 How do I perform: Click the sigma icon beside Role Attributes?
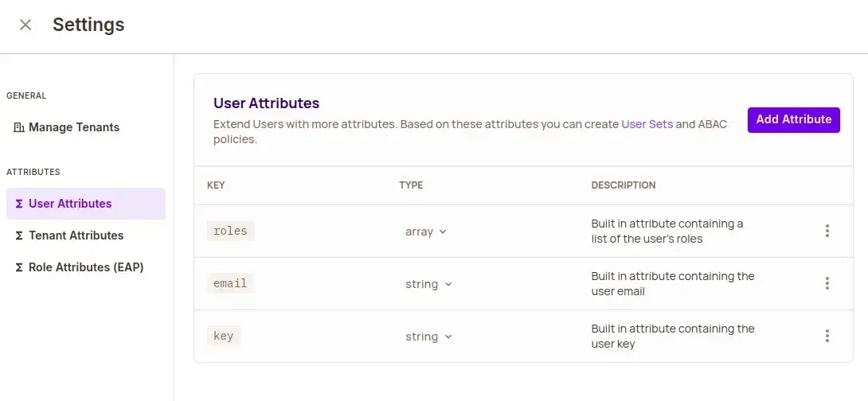[x=19, y=267]
